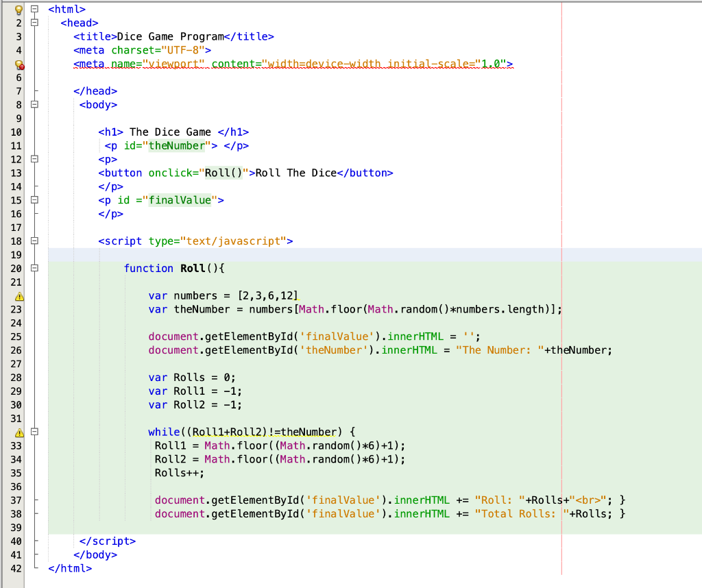Collapse the body tag fold marker

[34, 104]
